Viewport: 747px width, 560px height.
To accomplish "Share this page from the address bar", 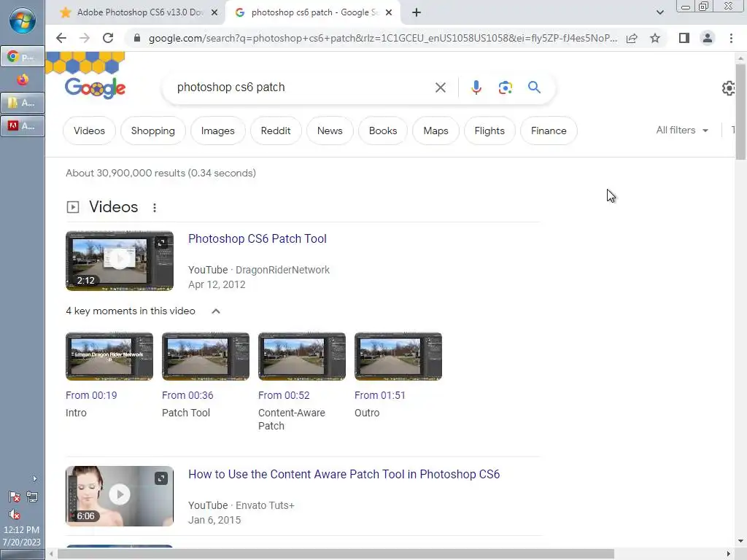I will [632, 38].
